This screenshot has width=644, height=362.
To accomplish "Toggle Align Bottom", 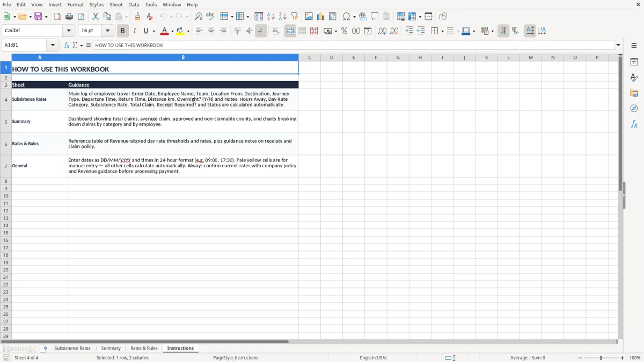I will [261, 31].
